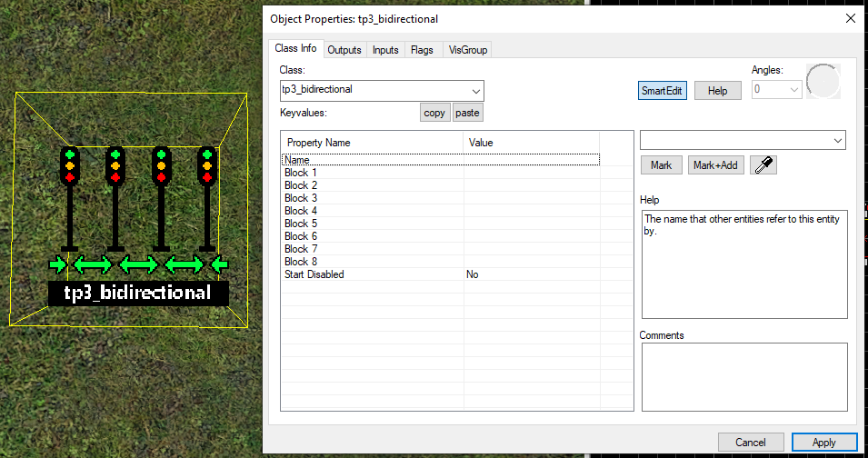Select the Block 6 property row

pos(441,236)
